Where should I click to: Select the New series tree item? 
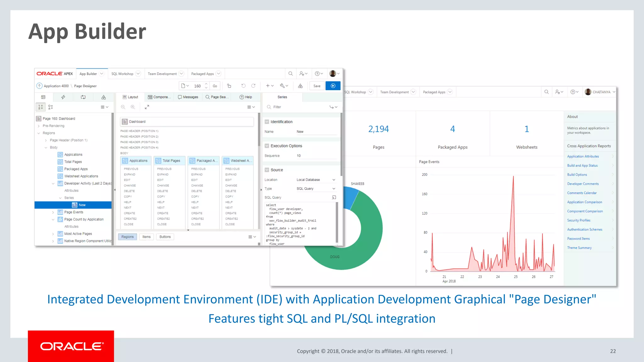(x=73, y=205)
